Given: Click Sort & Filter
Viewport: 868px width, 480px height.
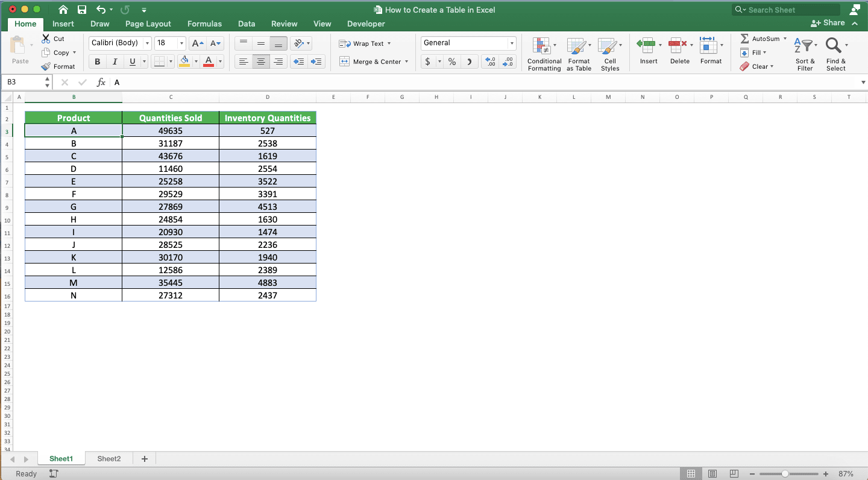Looking at the screenshot, I should coord(805,54).
